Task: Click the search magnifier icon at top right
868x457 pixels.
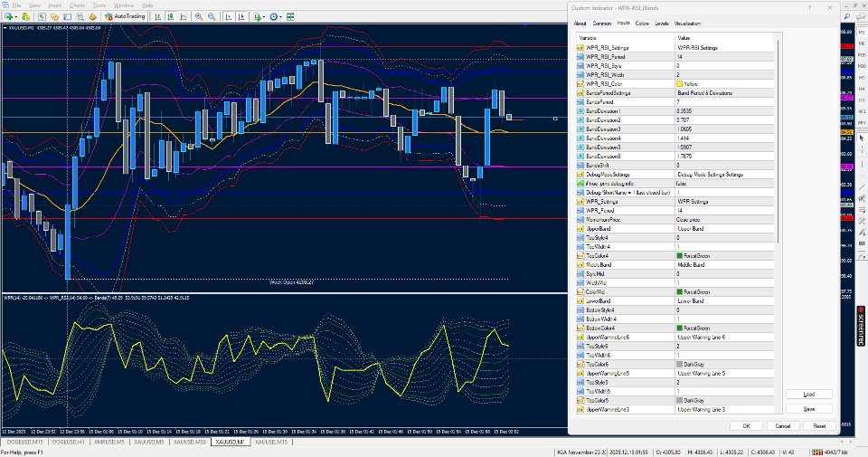Action: [x=847, y=16]
